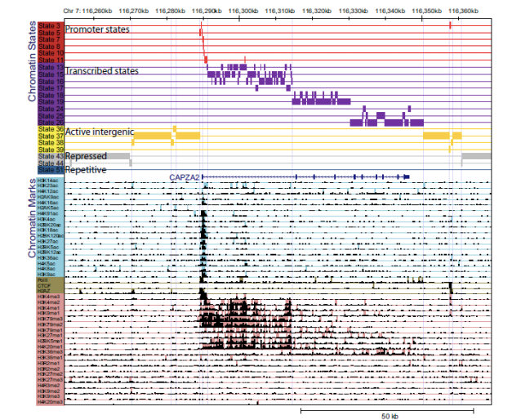Click the Repetitive heading text
The image size is (512, 420).
click(86, 170)
